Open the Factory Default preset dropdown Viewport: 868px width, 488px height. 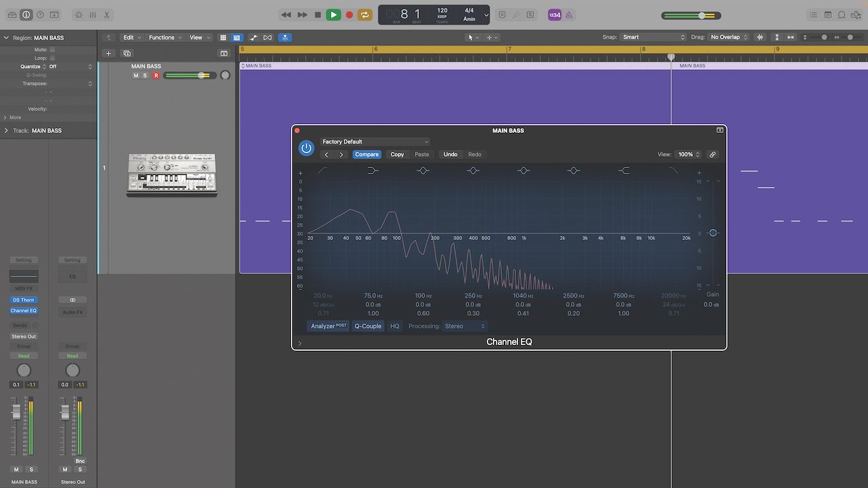(375, 142)
